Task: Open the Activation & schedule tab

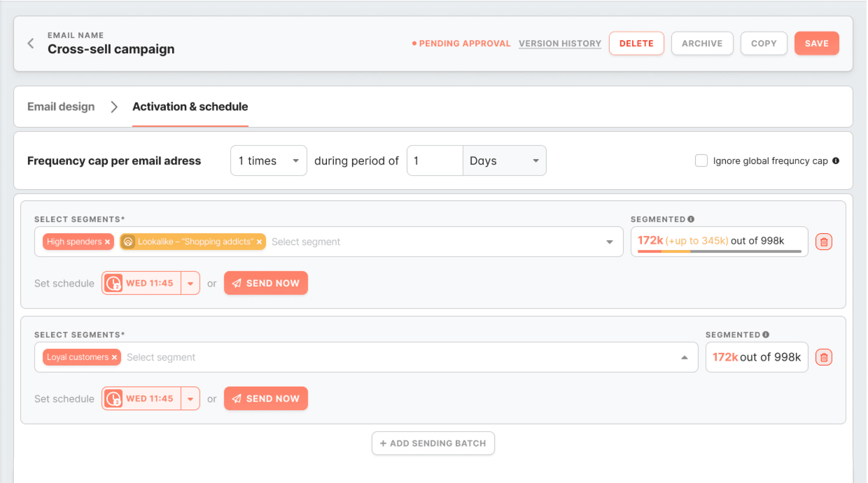Action: click(x=190, y=106)
